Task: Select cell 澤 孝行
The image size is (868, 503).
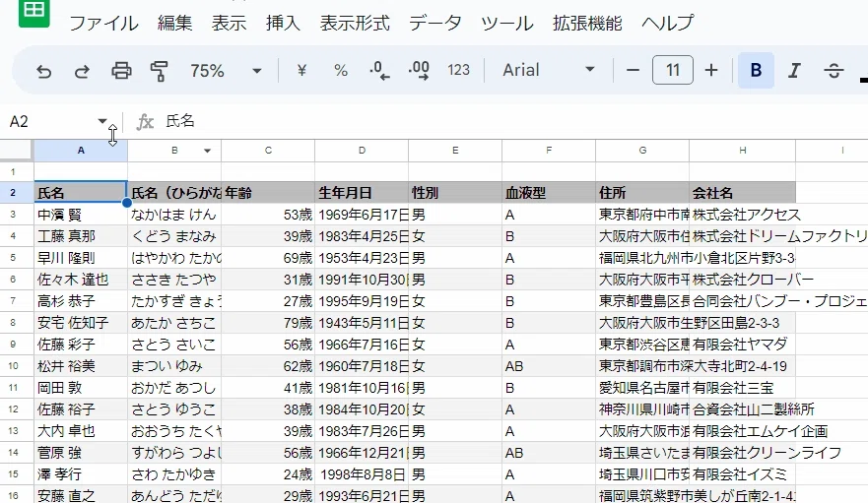Action: click(81, 474)
